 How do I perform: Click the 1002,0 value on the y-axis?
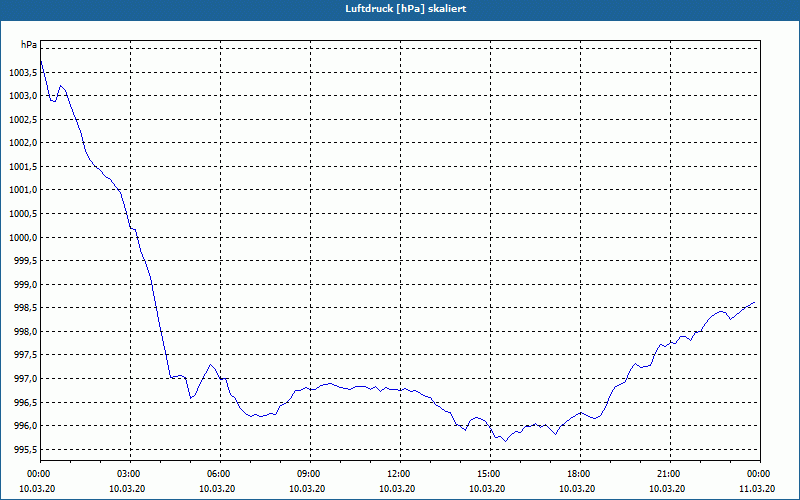point(23,143)
